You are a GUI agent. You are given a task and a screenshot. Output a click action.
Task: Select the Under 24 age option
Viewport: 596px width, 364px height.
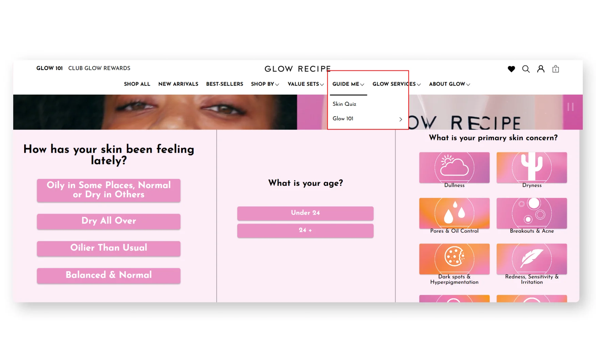305,213
